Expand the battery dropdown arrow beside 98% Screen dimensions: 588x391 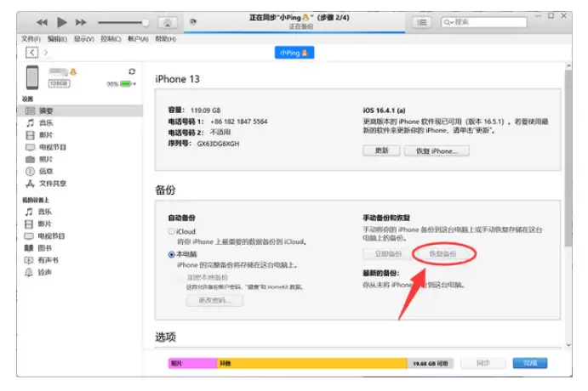click(134, 84)
